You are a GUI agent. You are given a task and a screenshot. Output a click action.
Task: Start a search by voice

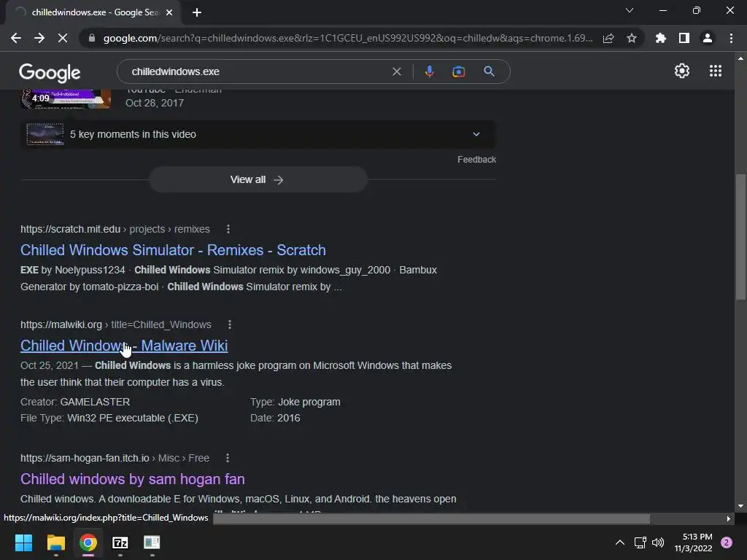429,71
